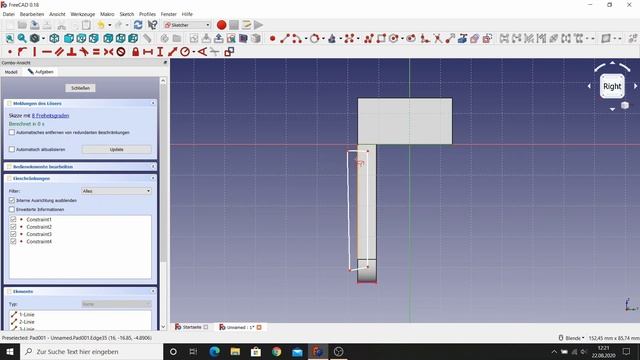Apply vertical distance constraint icon
Viewport: 640px width, 360px height.
click(x=160, y=52)
